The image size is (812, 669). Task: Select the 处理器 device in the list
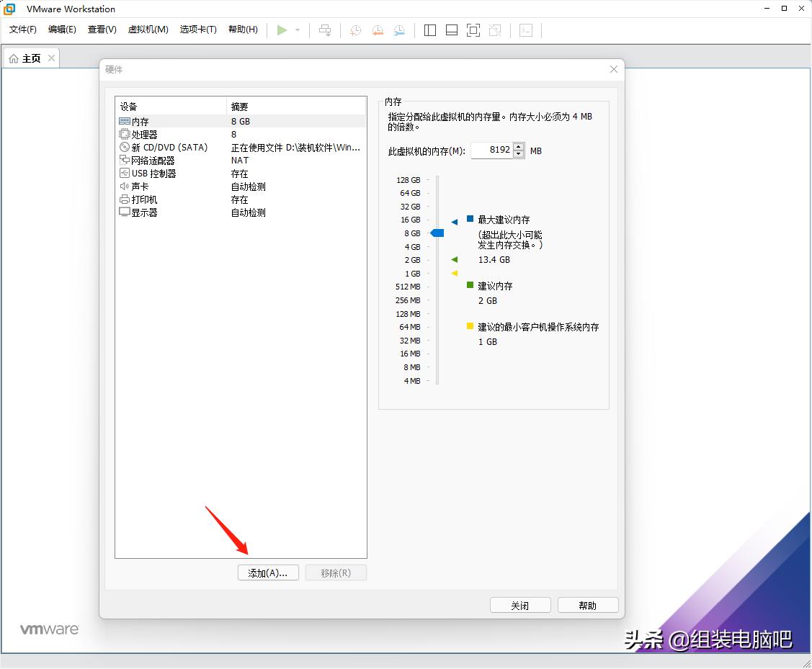point(144,134)
